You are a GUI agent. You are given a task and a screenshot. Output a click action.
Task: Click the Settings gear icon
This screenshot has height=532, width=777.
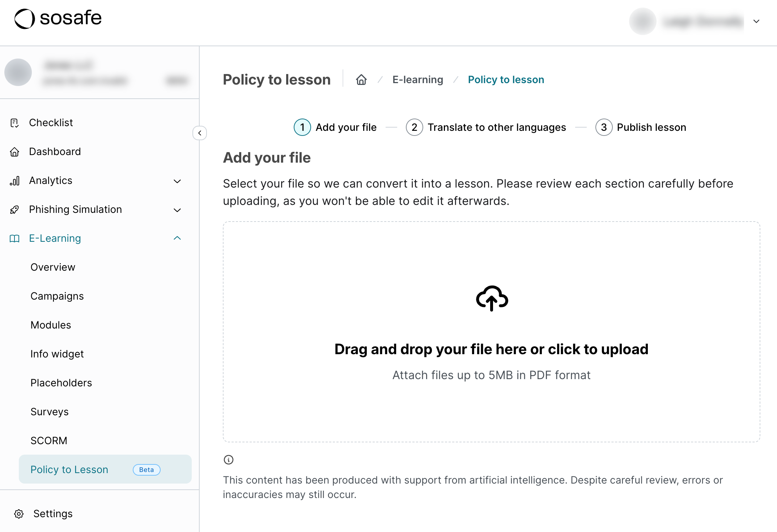(19, 514)
